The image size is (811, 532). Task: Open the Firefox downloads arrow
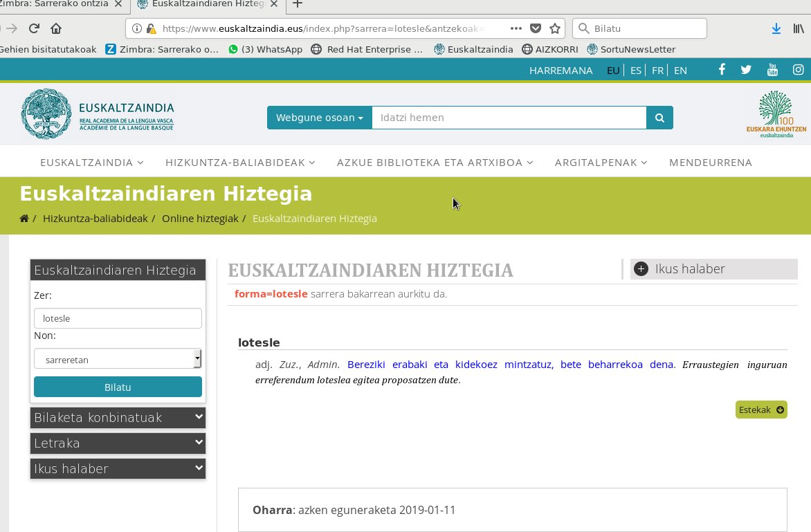pyautogui.click(x=776, y=28)
